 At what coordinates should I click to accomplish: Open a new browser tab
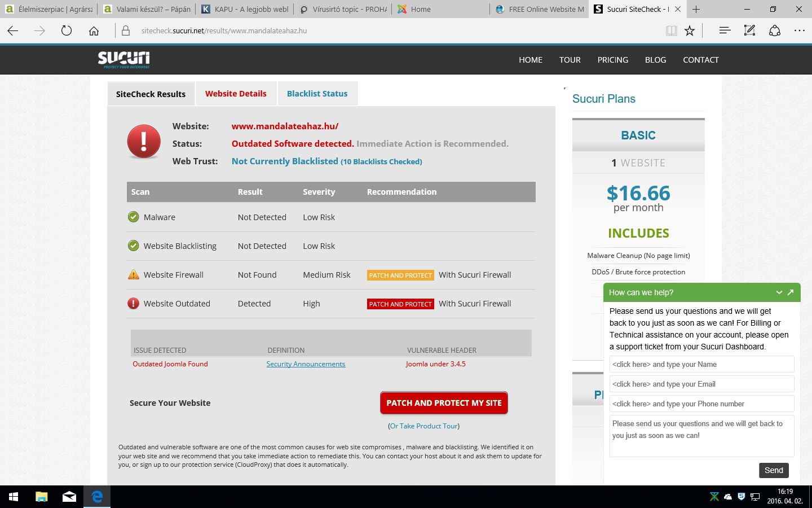pos(696,9)
